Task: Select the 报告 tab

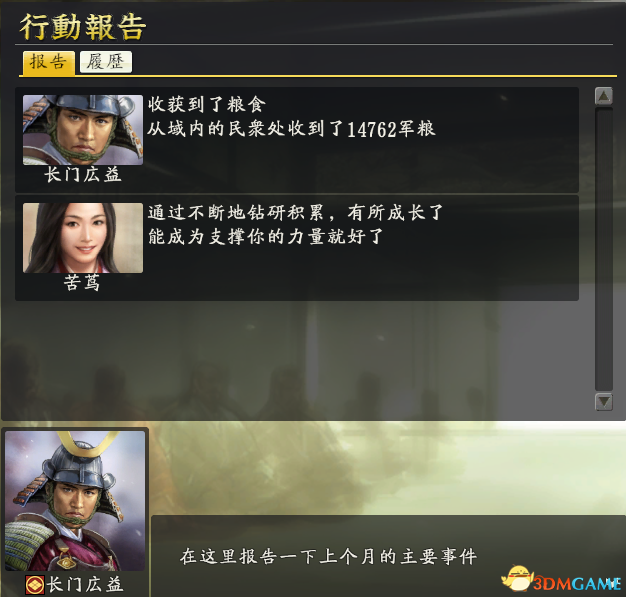Action: click(x=48, y=62)
